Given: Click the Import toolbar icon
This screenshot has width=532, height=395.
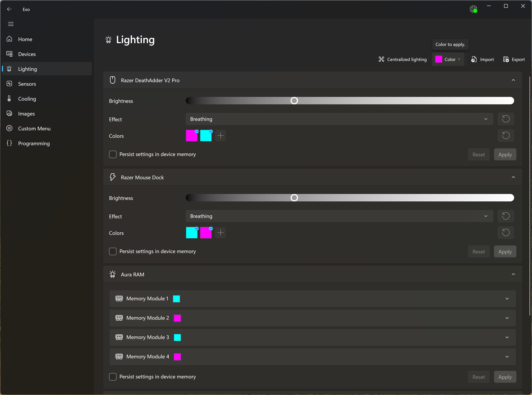Looking at the screenshot, I should [474, 59].
